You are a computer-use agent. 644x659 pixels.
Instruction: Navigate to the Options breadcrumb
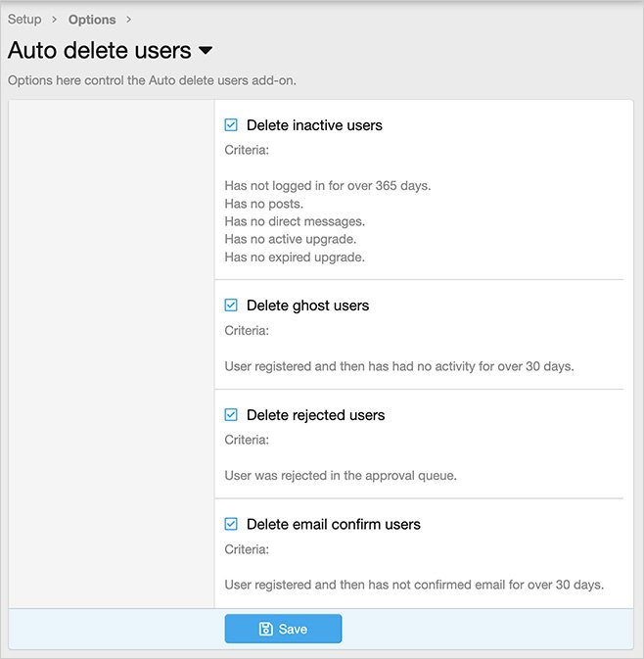tap(92, 20)
